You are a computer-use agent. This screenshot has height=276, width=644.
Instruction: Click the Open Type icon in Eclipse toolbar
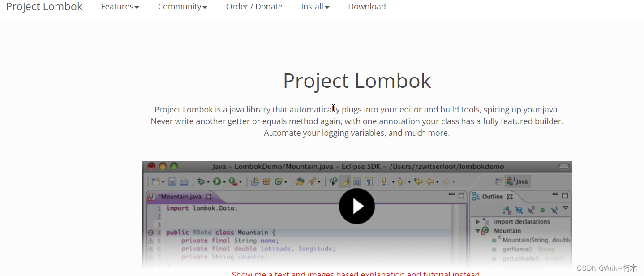[300, 181]
